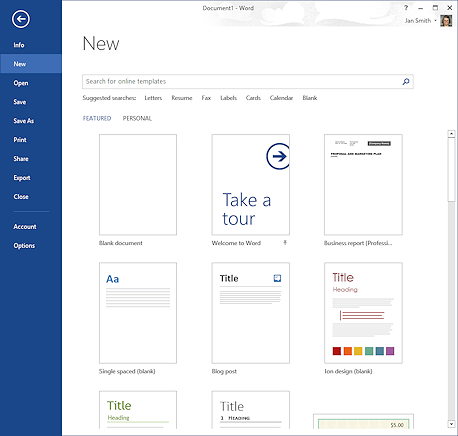Minimize the Word window

[x=421, y=8]
